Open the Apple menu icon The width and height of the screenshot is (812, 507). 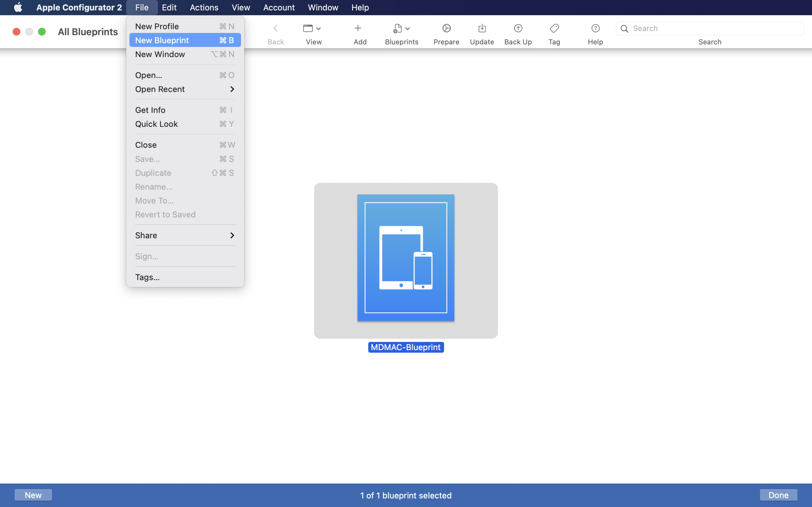[x=18, y=7]
